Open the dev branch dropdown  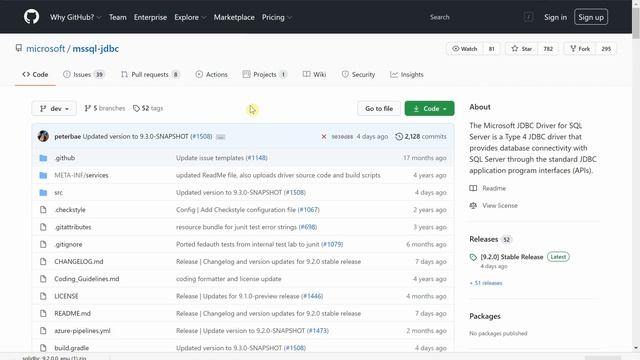[54, 109]
